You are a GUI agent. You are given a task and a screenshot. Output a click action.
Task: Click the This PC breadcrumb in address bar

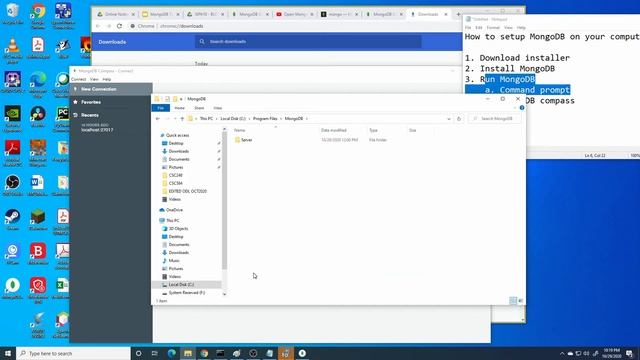[x=206, y=119]
